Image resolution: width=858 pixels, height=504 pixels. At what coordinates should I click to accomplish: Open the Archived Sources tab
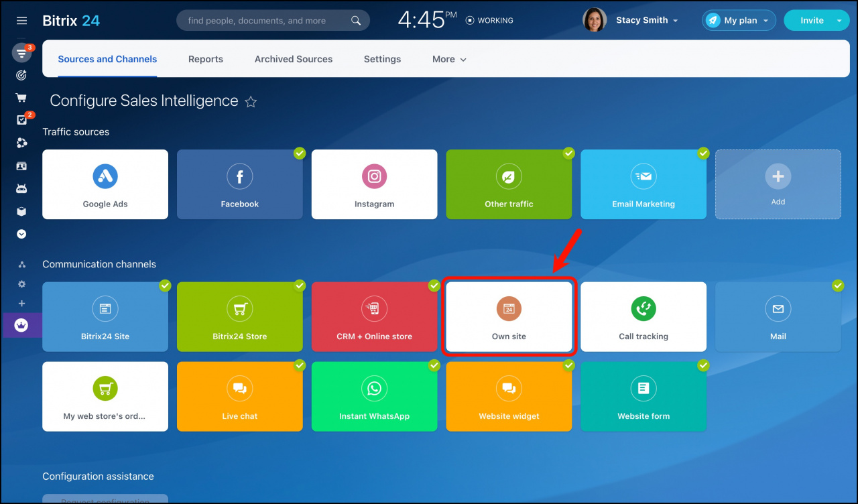(294, 59)
